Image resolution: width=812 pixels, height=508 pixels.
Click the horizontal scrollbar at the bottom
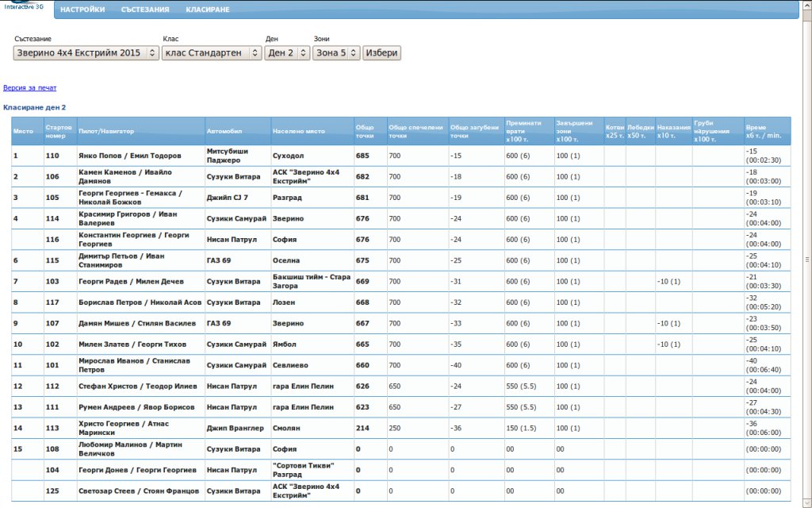click(x=396, y=504)
